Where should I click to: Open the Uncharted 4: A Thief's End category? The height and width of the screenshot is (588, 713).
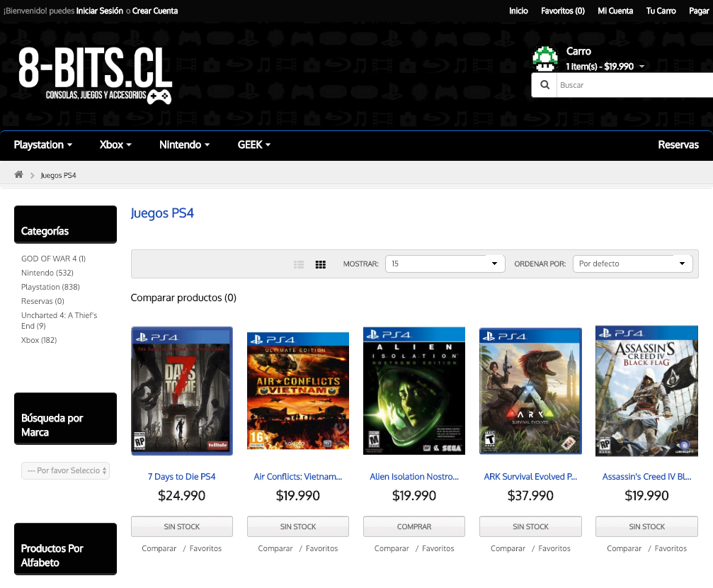click(x=59, y=320)
